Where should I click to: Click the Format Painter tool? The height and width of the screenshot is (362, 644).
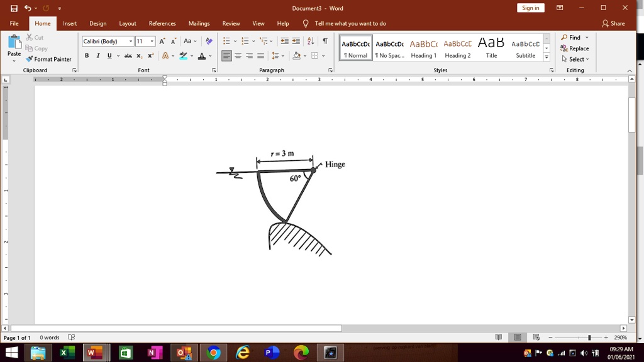click(x=48, y=59)
